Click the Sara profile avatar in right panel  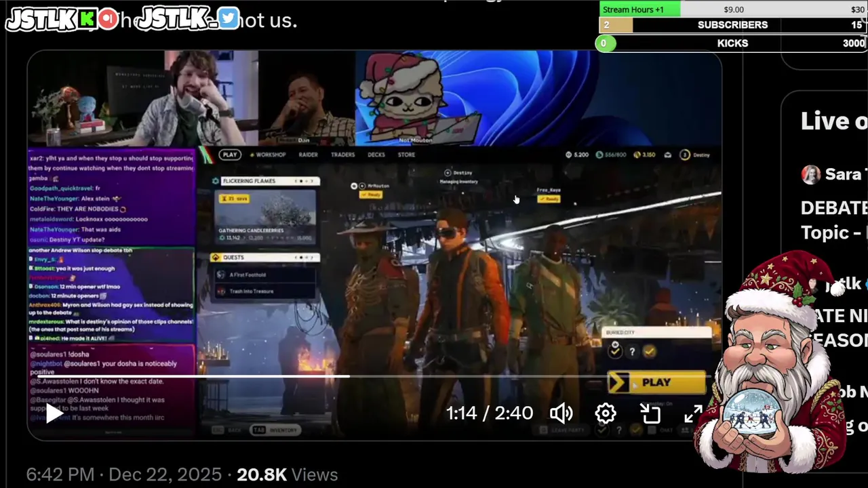tap(810, 175)
